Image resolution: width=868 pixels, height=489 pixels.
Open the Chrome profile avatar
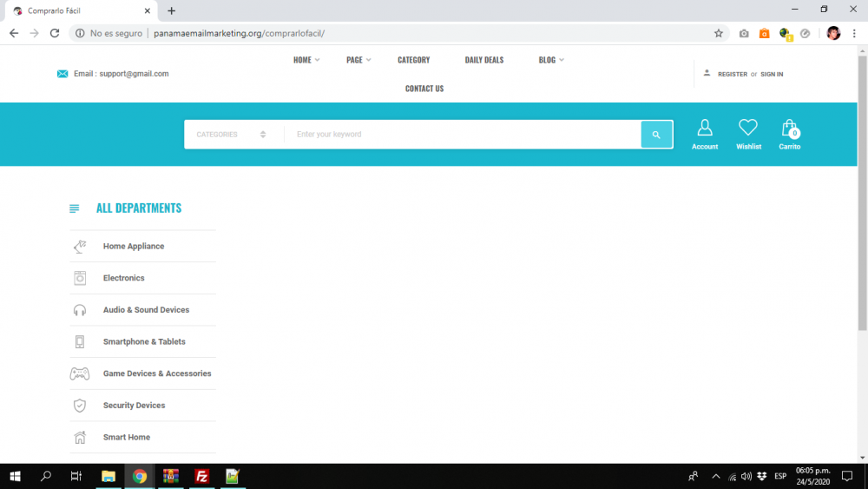click(x=833, y=33)
